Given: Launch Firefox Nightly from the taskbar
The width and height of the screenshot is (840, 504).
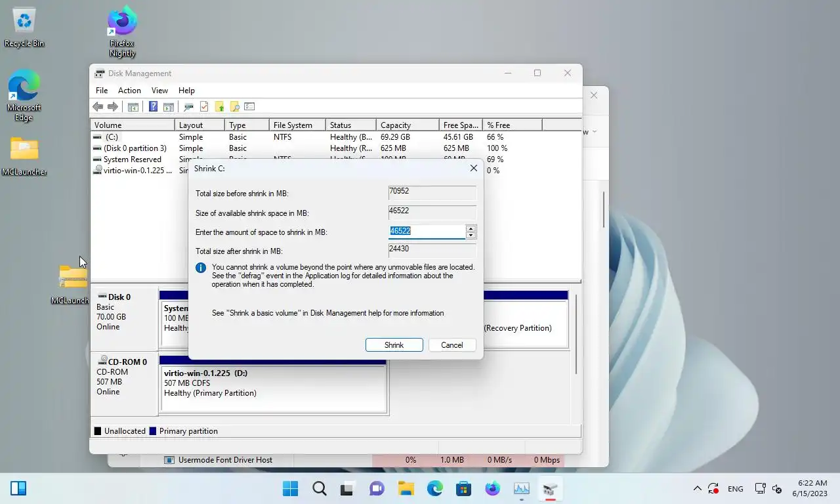Looking at the screenshot, I should (x=493, y=488).
